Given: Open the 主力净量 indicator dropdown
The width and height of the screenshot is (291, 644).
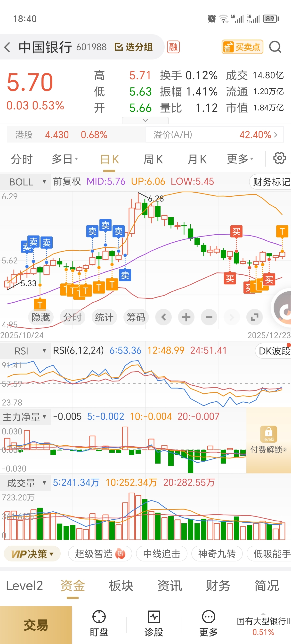Looking at the screenshot, I should [25, 417].
